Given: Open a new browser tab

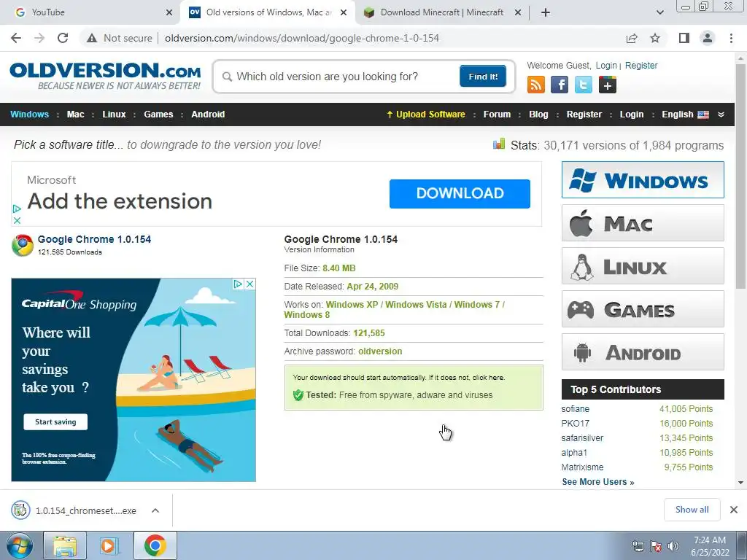Looking at the screenshot, I should [x=546, y=12].
